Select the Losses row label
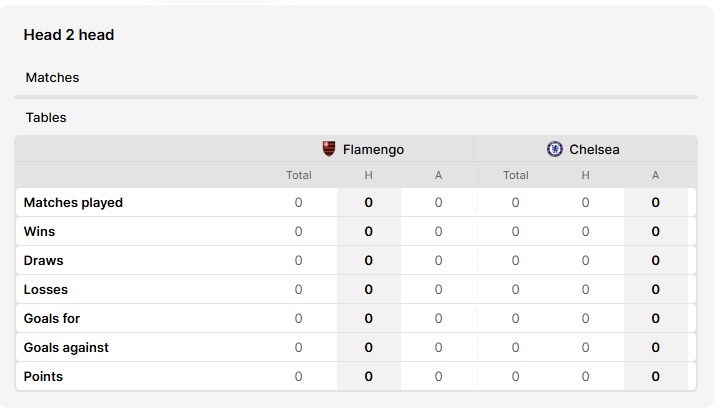The image size is (718, 414). (46, 289)
